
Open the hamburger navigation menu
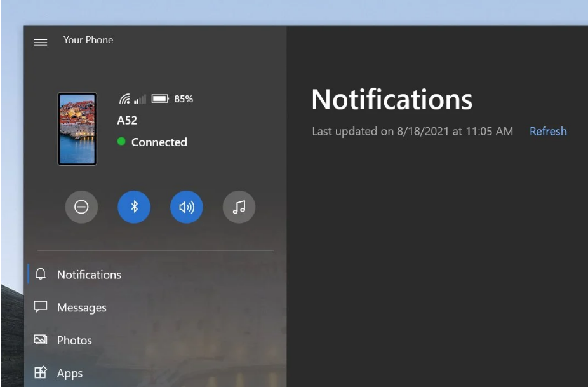41,42
